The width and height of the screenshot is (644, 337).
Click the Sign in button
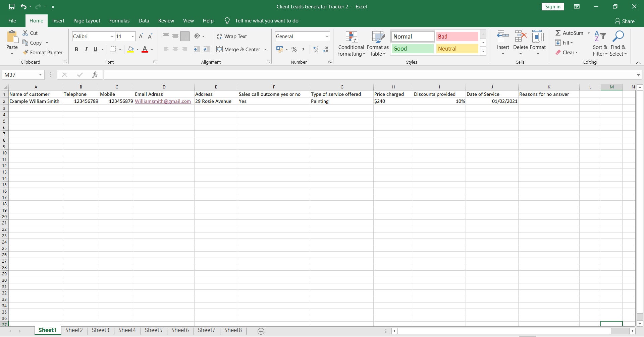click(x=552, y=6)
